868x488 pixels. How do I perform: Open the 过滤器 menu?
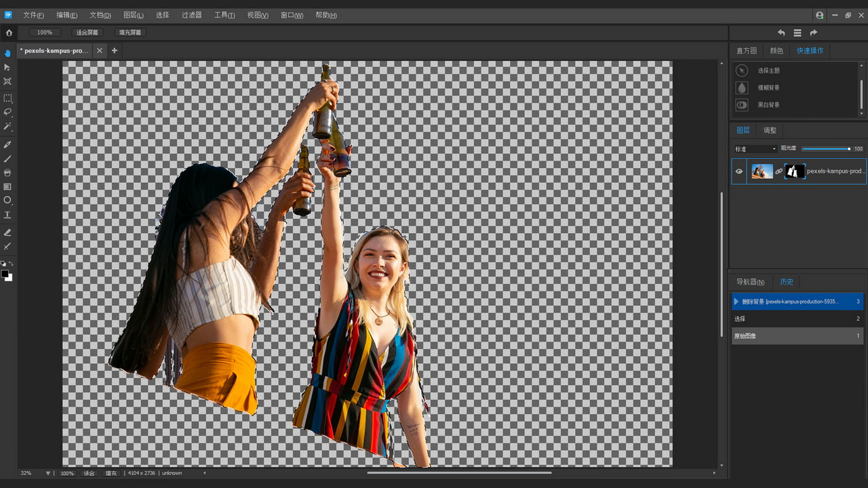tap(191, 15)
